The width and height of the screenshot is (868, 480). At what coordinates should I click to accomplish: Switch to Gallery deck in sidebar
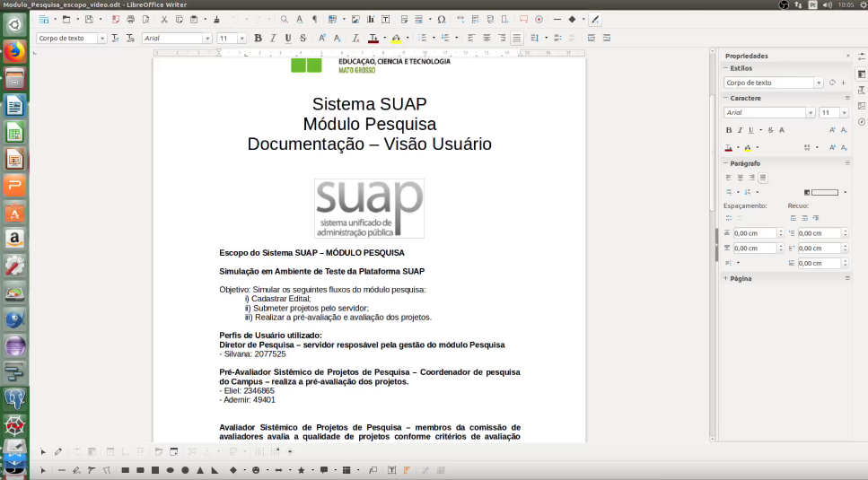coord(862,106)
